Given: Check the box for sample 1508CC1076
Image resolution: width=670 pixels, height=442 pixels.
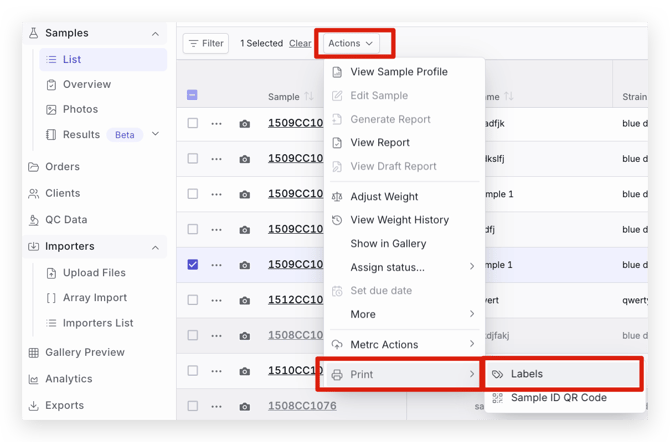Looking at the screenshot, I should point(193,406).
